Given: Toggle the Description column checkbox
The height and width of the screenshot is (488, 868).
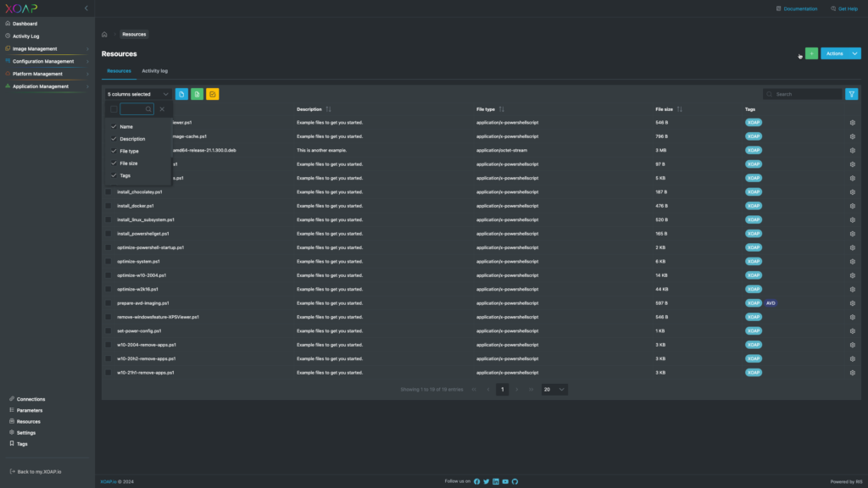Looking at the screenshot, I should pyautogui.click(x=114, y=139).
